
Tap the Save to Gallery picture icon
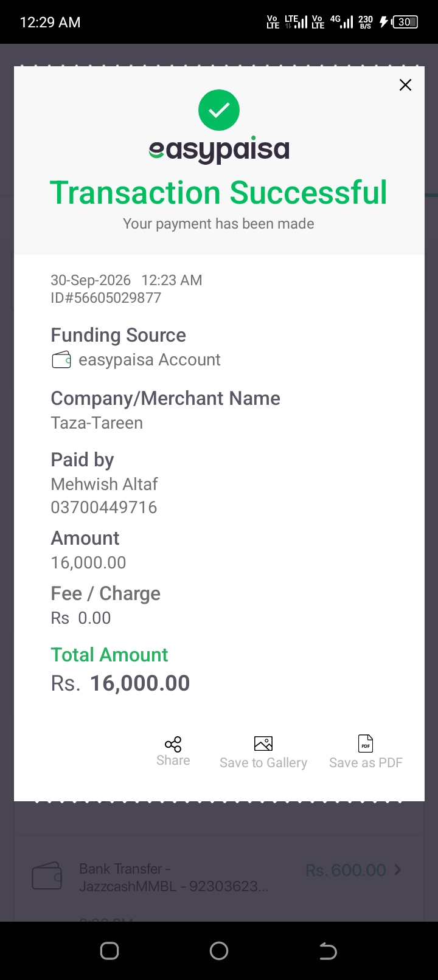pos(263,744)
